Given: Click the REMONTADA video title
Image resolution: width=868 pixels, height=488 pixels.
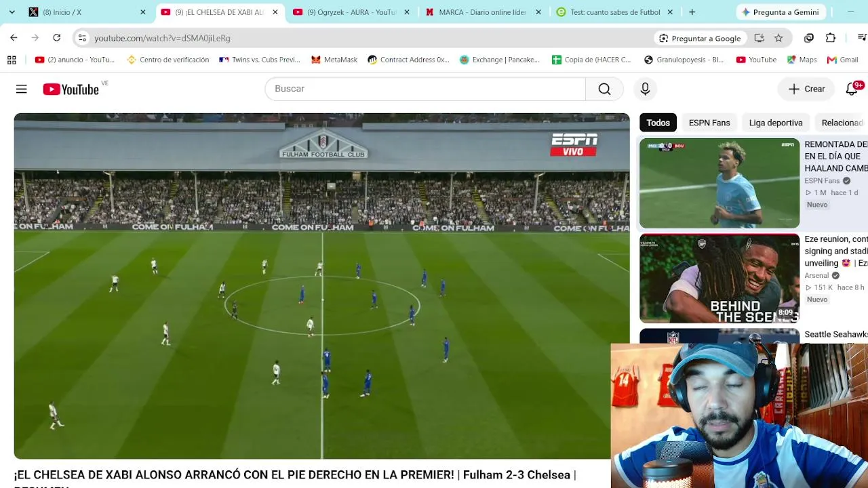Looking at the screenshot, I should click(x=836, y=156).
